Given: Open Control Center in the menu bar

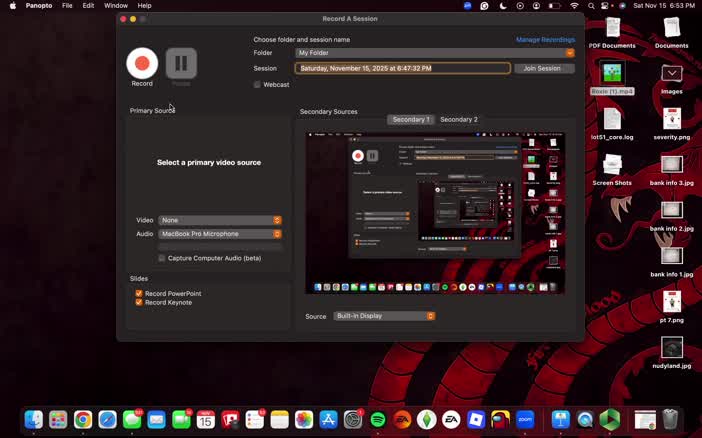Looking at the screenshot, I should tap(605, 6).
